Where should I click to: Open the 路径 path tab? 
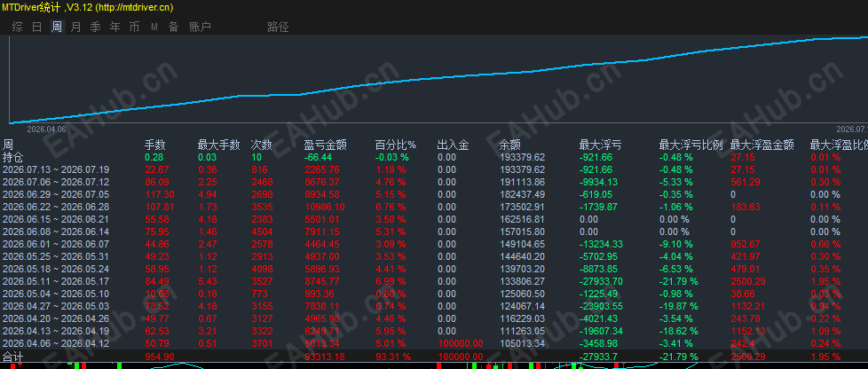coord(278,27)
